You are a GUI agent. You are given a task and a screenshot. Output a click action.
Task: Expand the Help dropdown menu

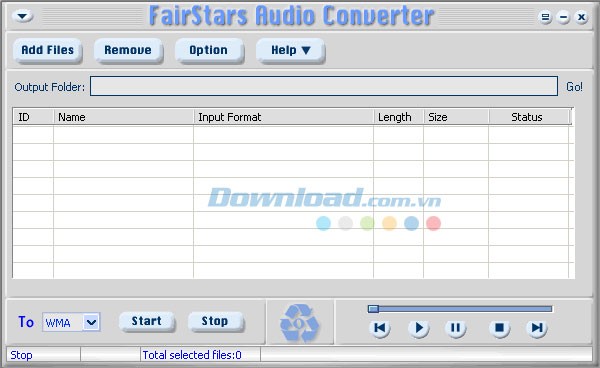pos(290,50)
